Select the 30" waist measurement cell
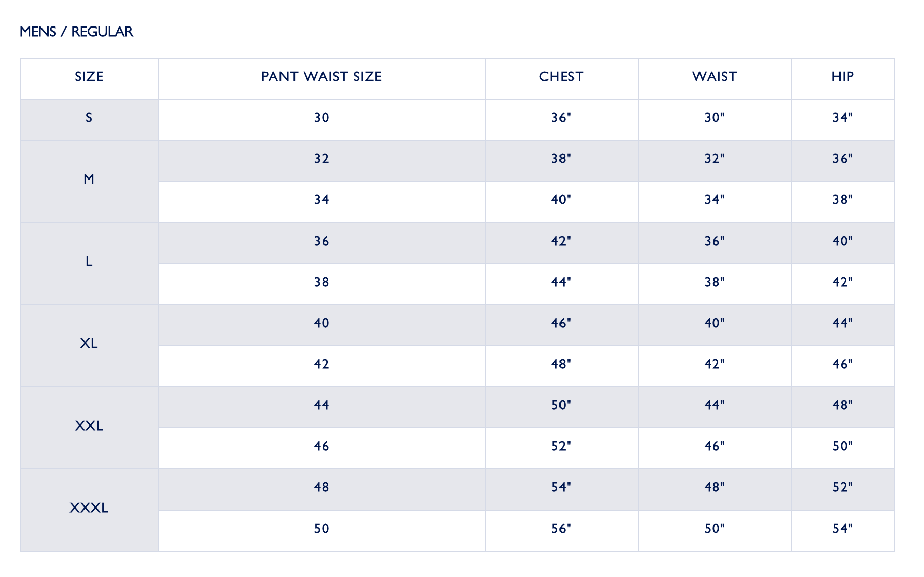Screen dimensions: 924x577 [x=715, y=119]
